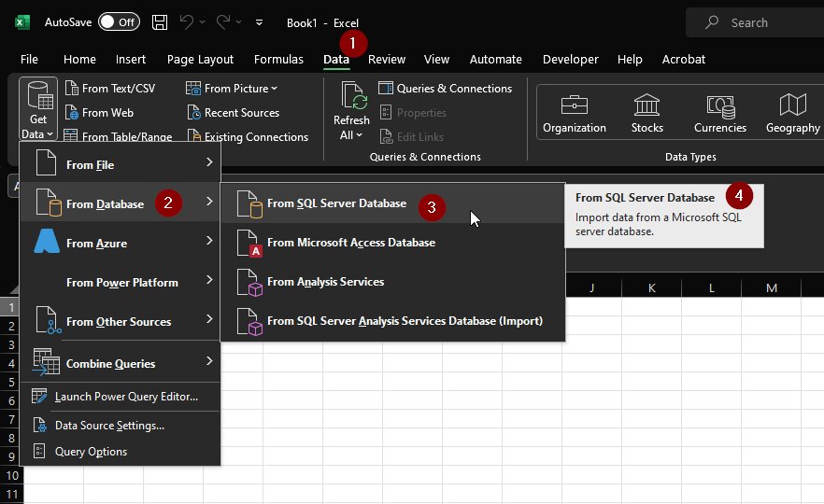Click the Get Data button
Viewport: 824px width, 504px height.
coord(37,109)
